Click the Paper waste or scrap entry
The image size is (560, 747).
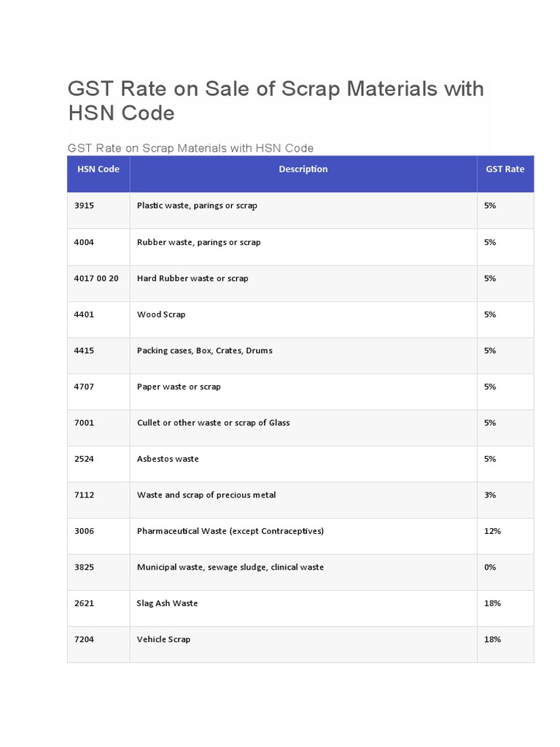[179, 387]
